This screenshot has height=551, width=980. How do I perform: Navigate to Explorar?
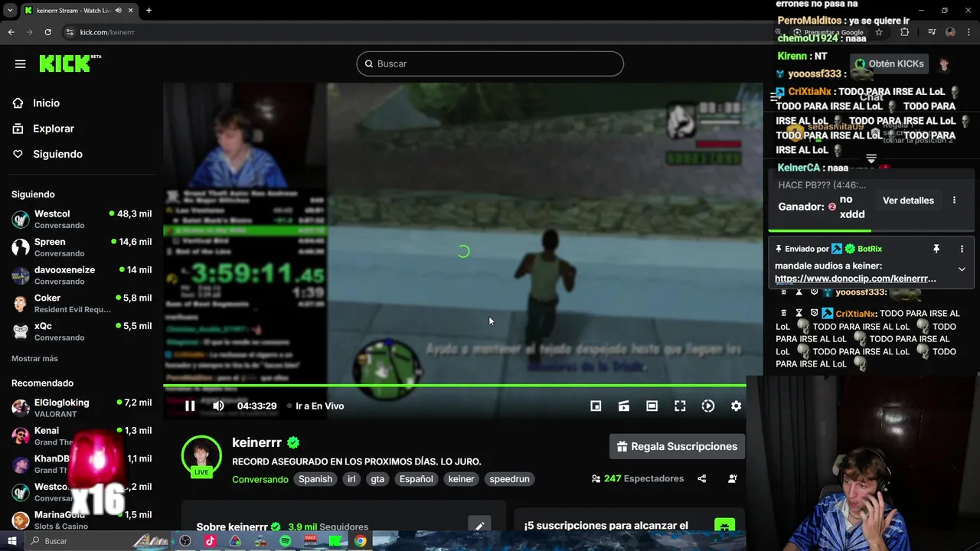(53, 129)
